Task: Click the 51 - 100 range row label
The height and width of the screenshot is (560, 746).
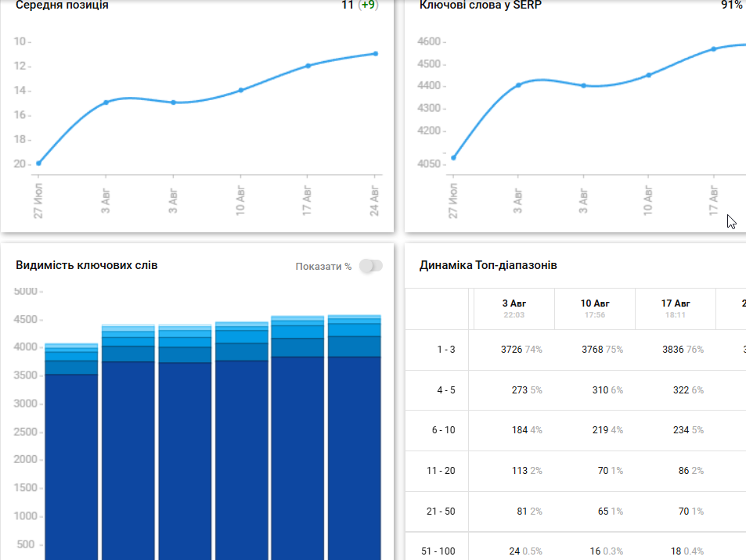Action: (x=438, y=551)
